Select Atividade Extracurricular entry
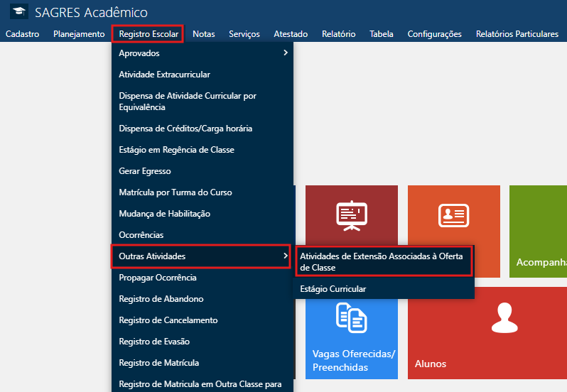Screen dimensions: 567x392 click(x=202, y=75)
